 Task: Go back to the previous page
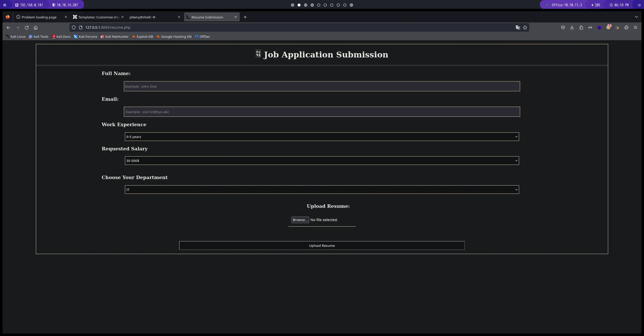[x=9, y=27]
